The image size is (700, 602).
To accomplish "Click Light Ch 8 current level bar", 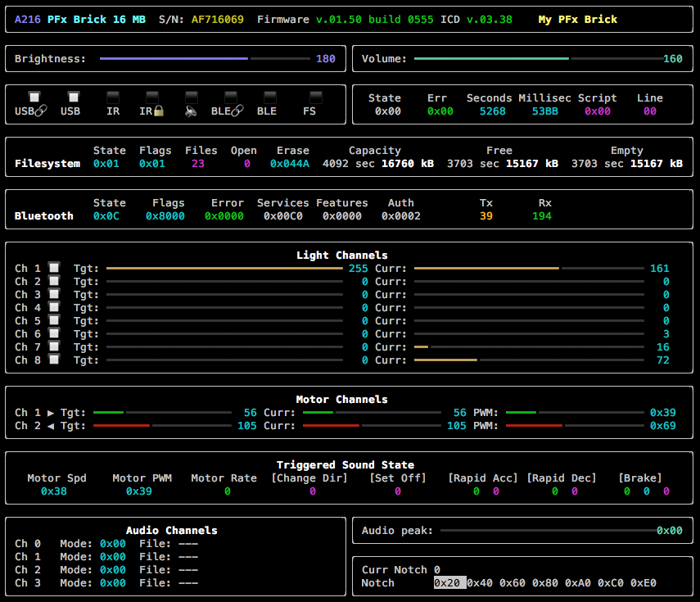I will click(x=529, y=360).
